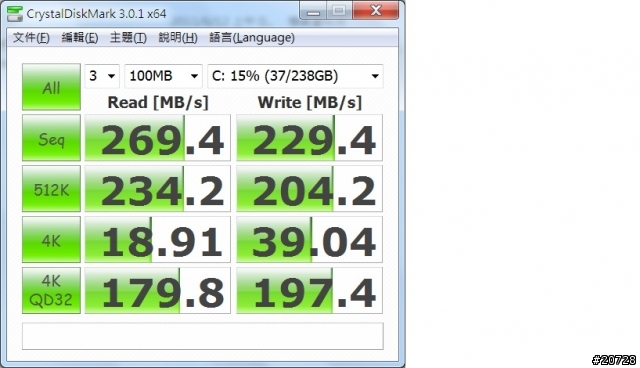Open the 語言(Language) menu
This screenshot has height=368, width=640.
tap(252, 38)
